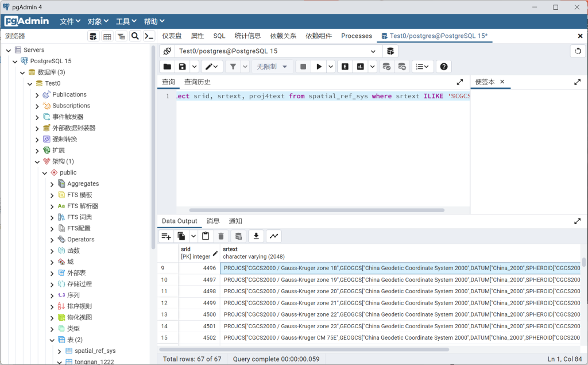This screenshot has height=365, width=588.
Task: Open the 帮助 menu
Action: 154,21
